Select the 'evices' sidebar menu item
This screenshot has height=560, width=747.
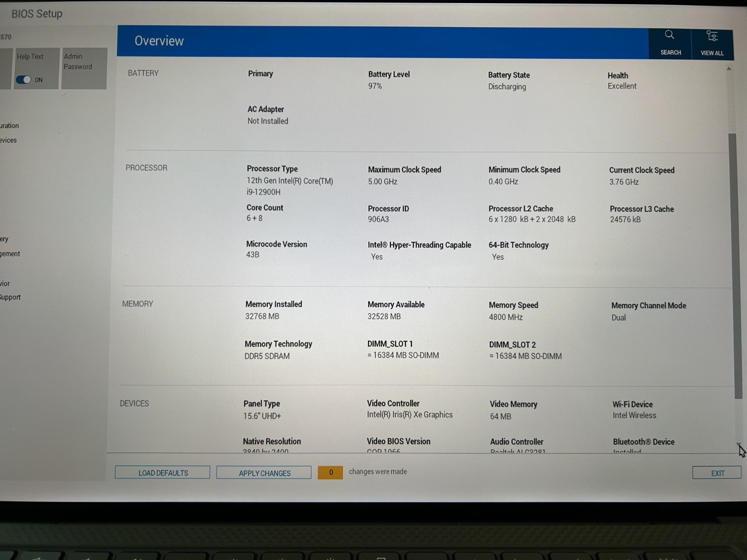point(8,140)
